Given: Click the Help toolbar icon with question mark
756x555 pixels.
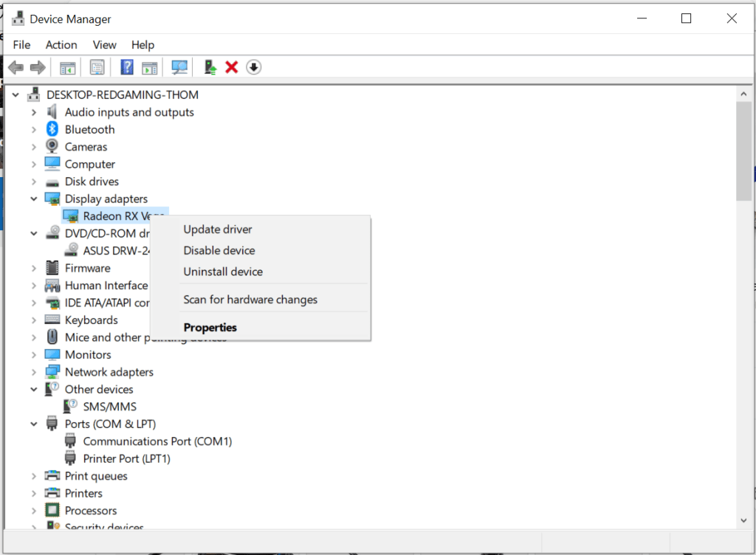Looking at the screenshot, I should pyautogui.click(x=127, y=68).
